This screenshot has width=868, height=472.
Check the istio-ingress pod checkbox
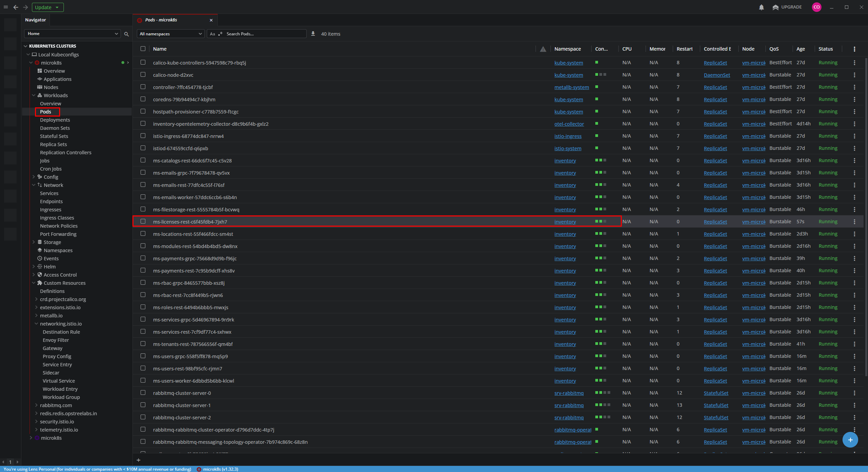click(x=143, y=136)
